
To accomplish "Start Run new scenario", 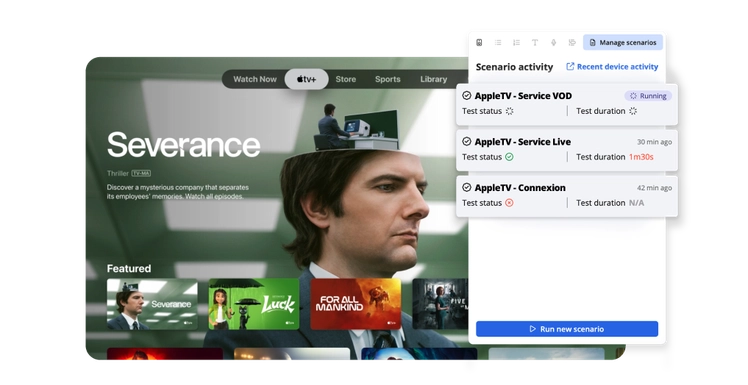I will (567, 329).
